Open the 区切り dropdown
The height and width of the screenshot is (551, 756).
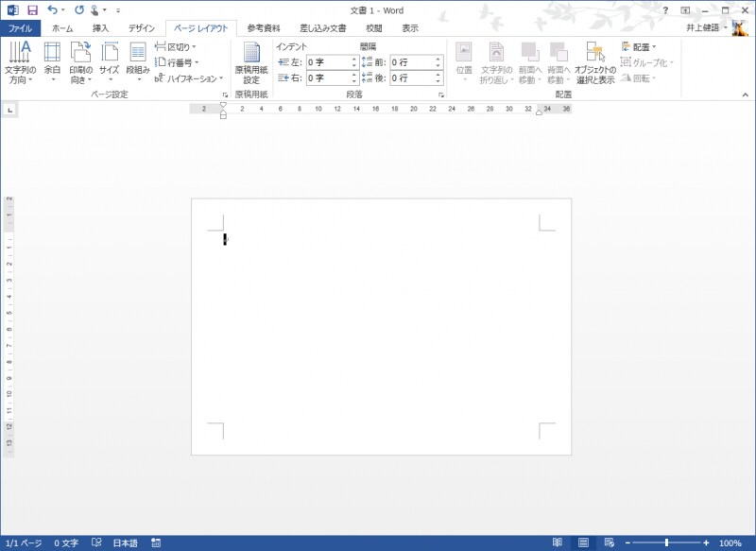tap(175, 45)
